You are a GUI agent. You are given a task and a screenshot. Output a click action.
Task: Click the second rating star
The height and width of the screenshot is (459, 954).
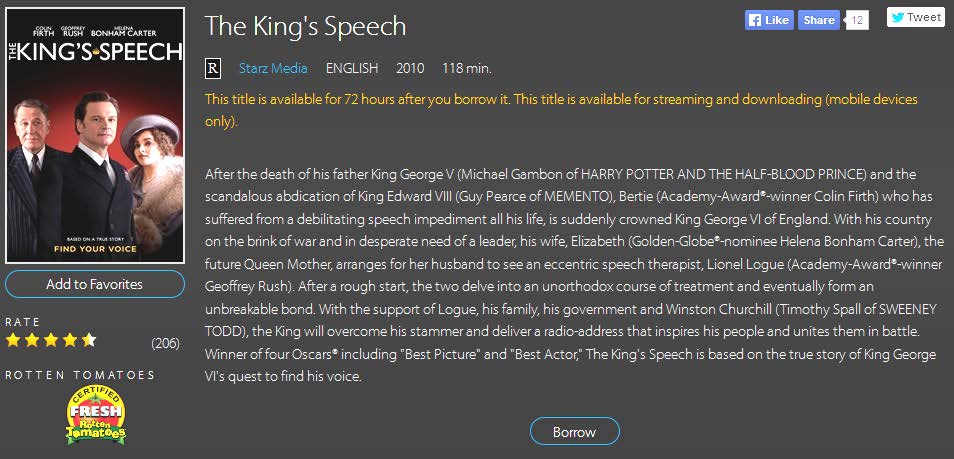[33, 341]
